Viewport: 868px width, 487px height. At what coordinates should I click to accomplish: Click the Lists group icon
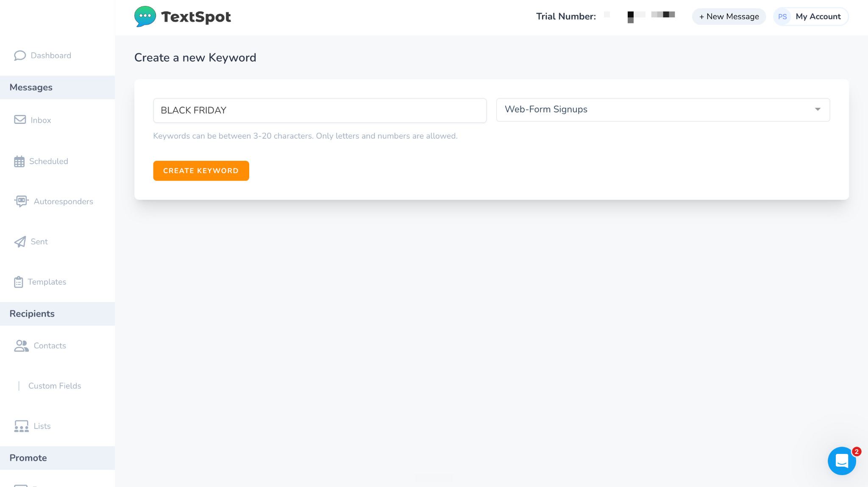(x=21, y=426)
